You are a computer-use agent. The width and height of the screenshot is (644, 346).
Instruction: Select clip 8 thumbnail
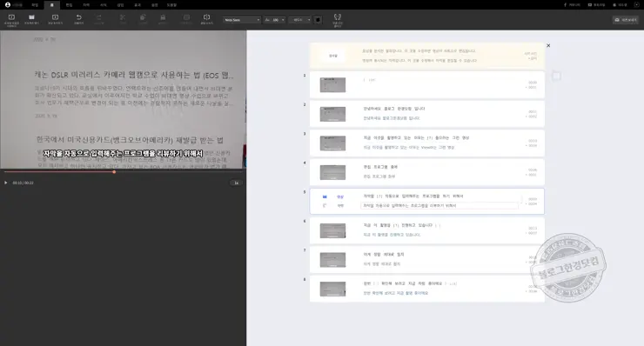tap(332, 289)
